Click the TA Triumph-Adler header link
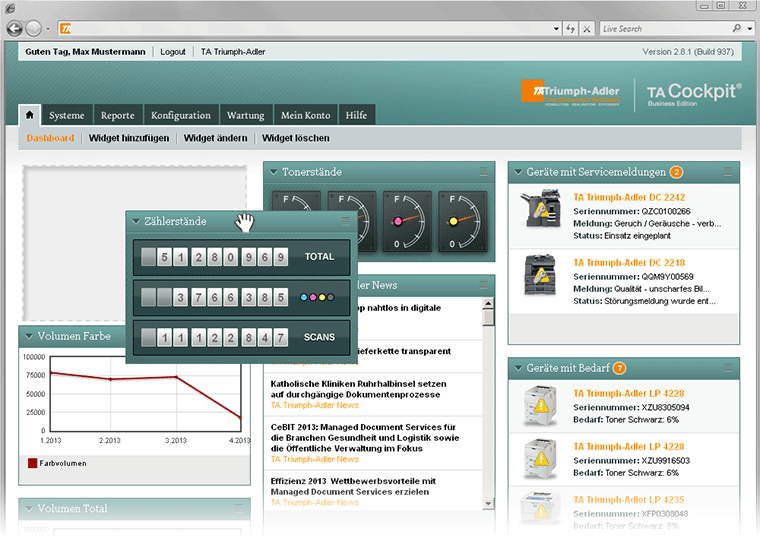The height and width of the screenshot is (555, 760). pyautogui.click(x=233, y=52)
